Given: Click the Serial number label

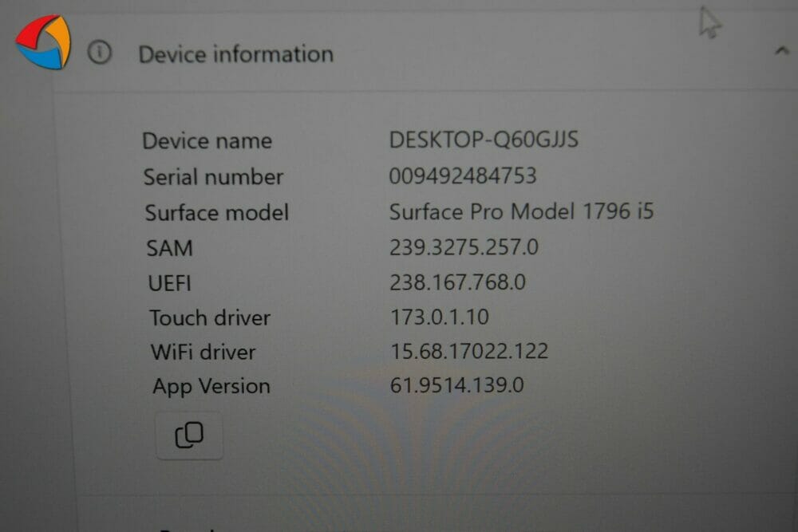Looking at the screenshot, I should pos(213,177).
